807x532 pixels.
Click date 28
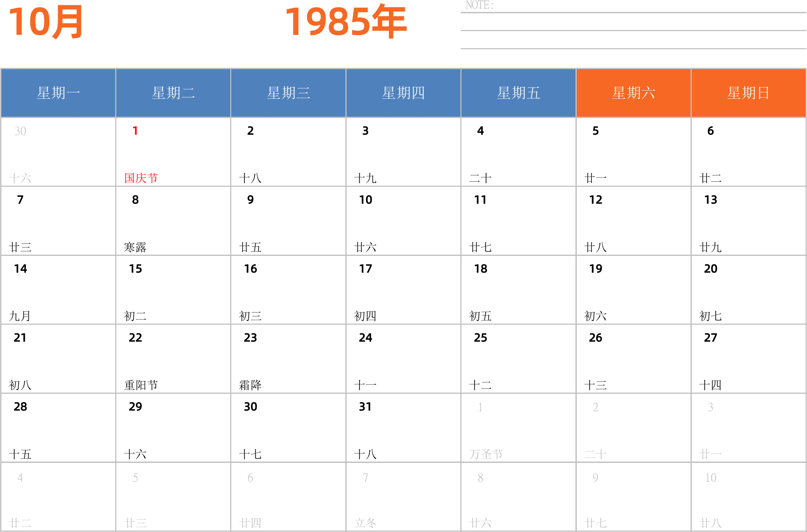tap(20, 407)
